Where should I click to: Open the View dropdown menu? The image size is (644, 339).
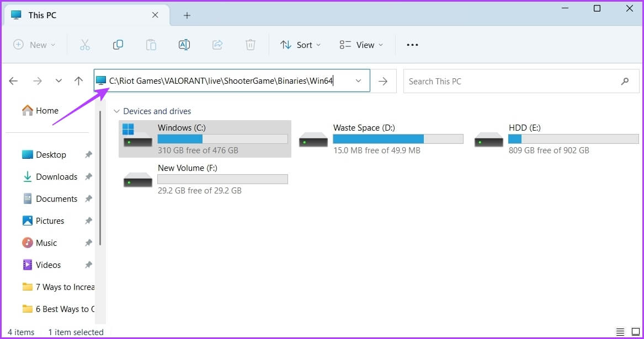361,45
